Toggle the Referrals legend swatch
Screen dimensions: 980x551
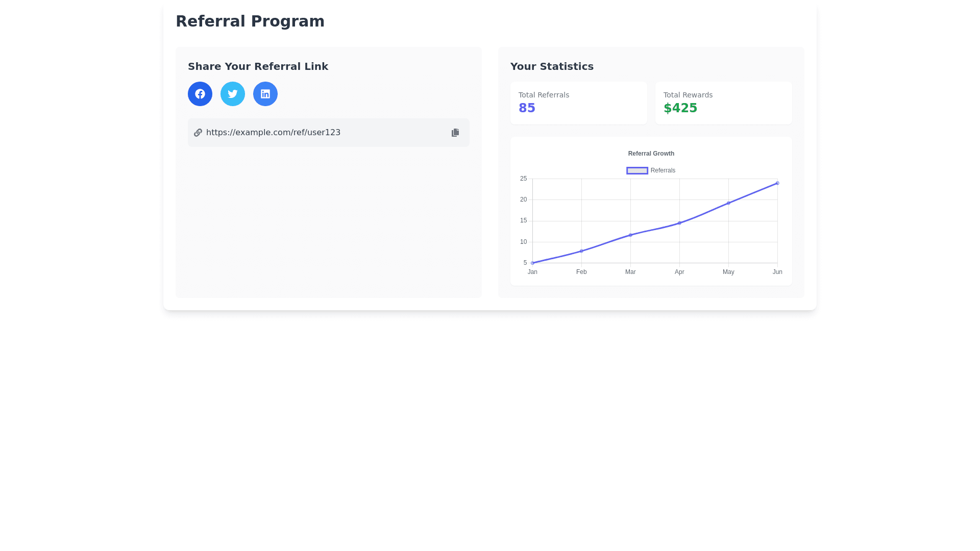[637, 170]
